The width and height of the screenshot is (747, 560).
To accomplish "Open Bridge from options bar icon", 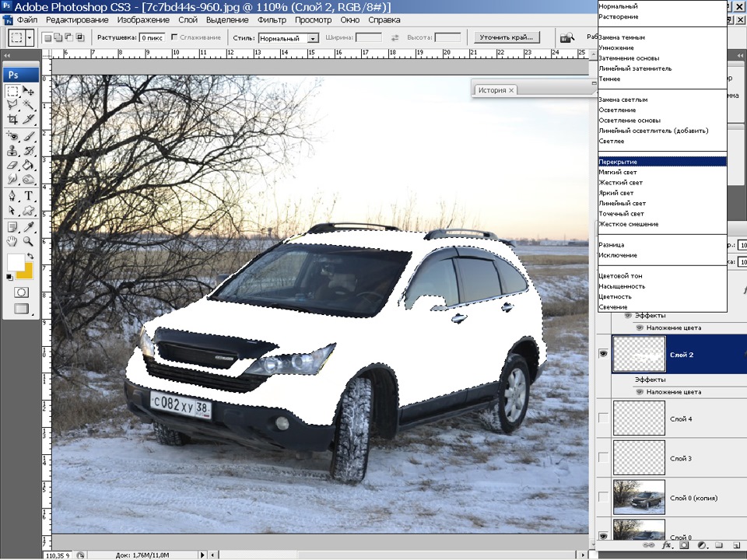I will click(x=567, y=37).
